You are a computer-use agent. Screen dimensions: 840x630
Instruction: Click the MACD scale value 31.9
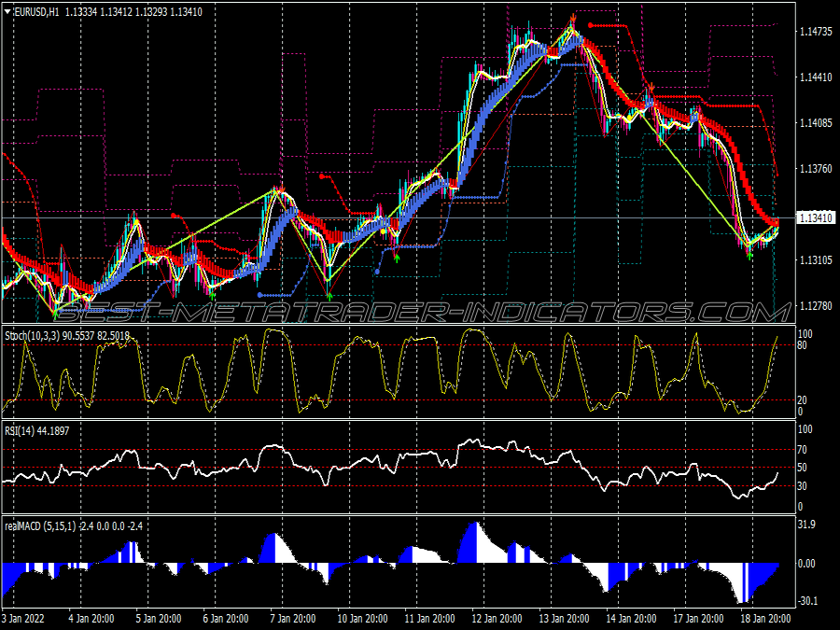[806, 525]
